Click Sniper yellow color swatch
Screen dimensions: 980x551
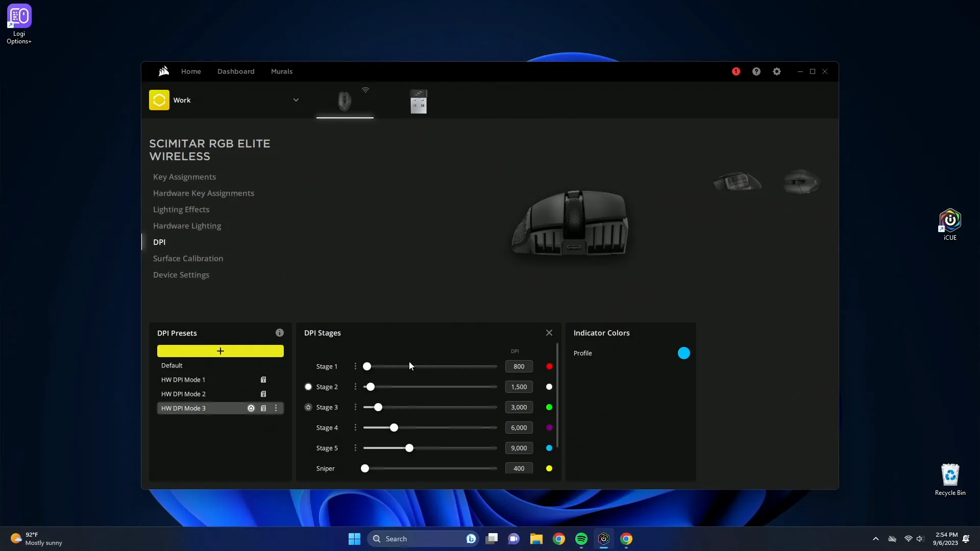[549, 468]
